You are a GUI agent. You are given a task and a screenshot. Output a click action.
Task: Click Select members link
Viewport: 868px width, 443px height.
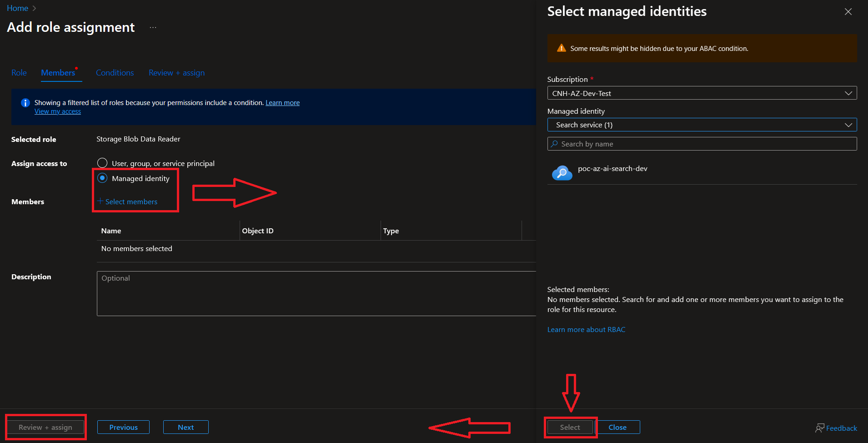tap(128, 201)
